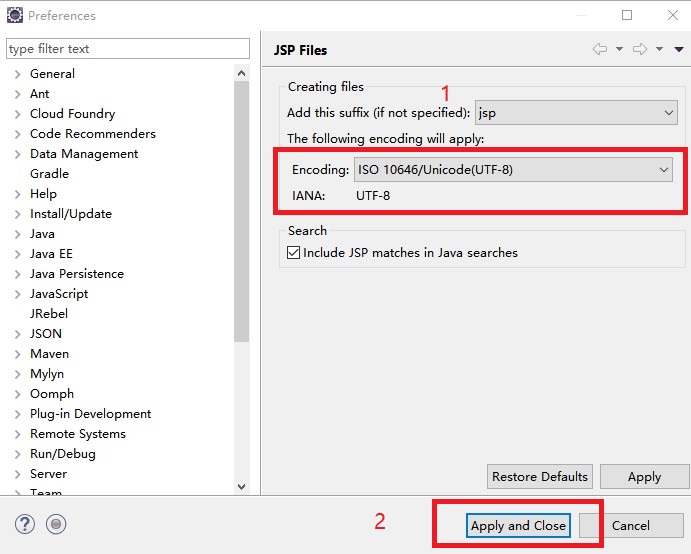691x554 pixels.
Task: Select Gradle in the preferences tree
Action: (49, 174)
